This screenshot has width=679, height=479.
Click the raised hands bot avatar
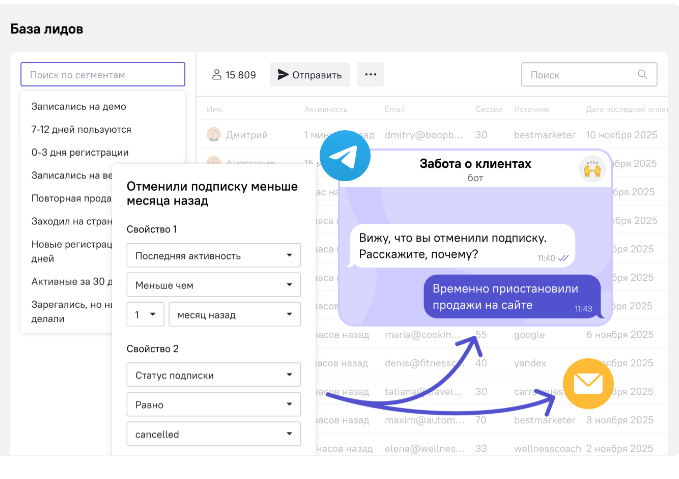(x=592, y=169)
